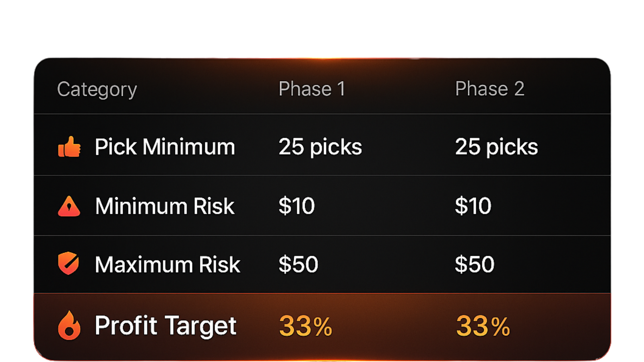This screenshot has height=362, width=644.
Task: Click the shield Maximum Risk icon
Action: point(68,264)
